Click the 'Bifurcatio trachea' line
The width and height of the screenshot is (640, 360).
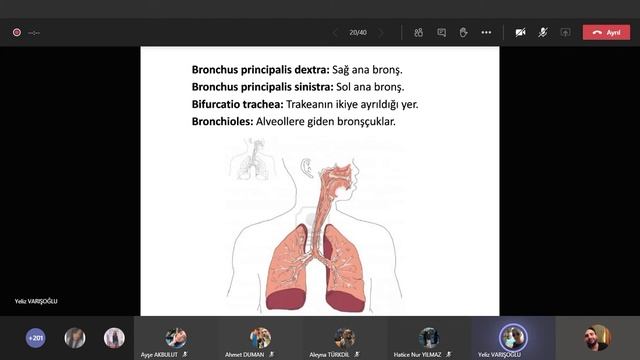tap(305, 104)
